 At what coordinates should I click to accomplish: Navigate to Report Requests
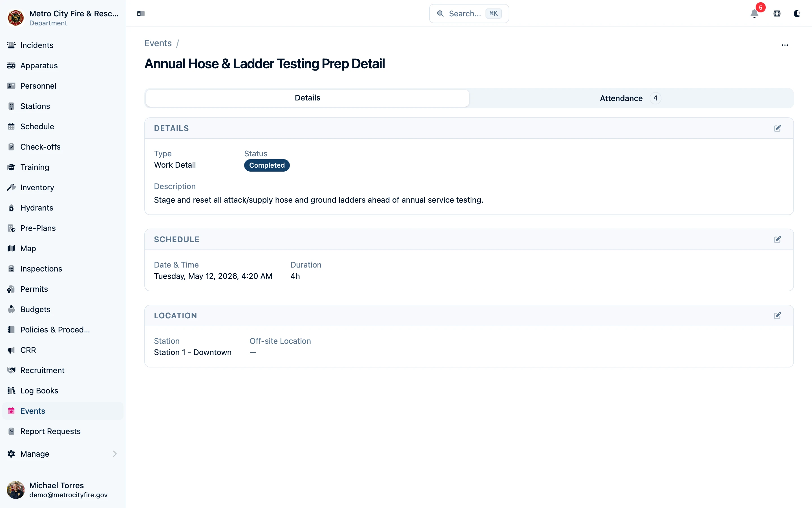point(63,432)
